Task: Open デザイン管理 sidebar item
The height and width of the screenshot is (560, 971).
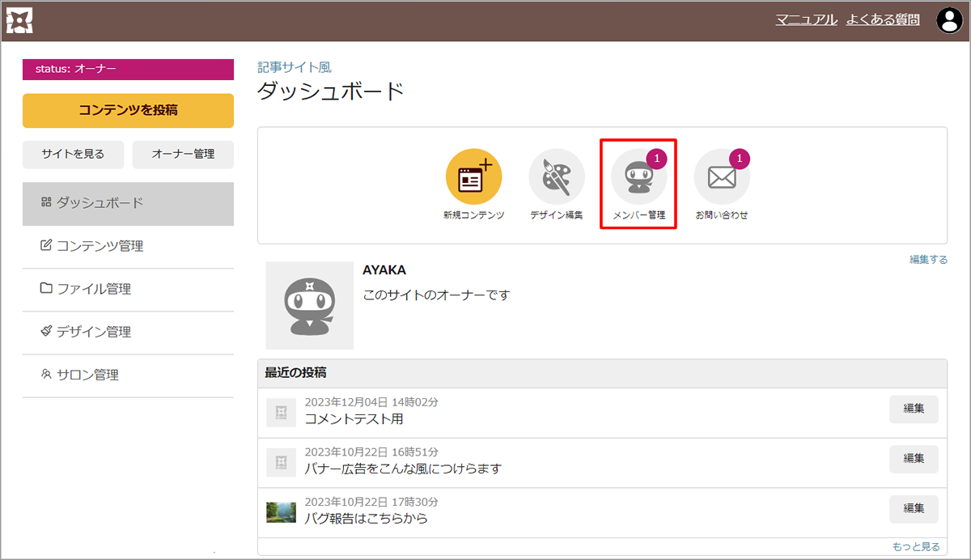Action: click(128, 332)
